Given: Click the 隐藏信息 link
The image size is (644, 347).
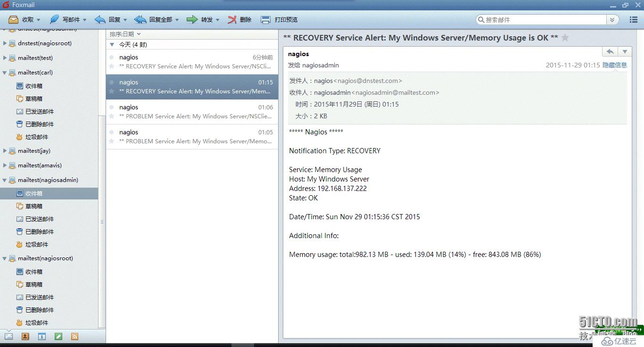Looking at the screenshot, I should click(615, 65).
